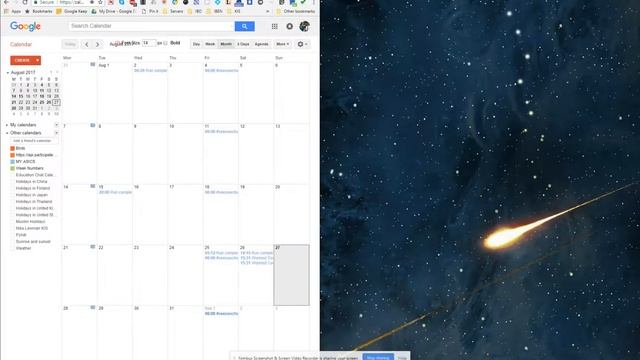Open the Google apps grid

275,26
